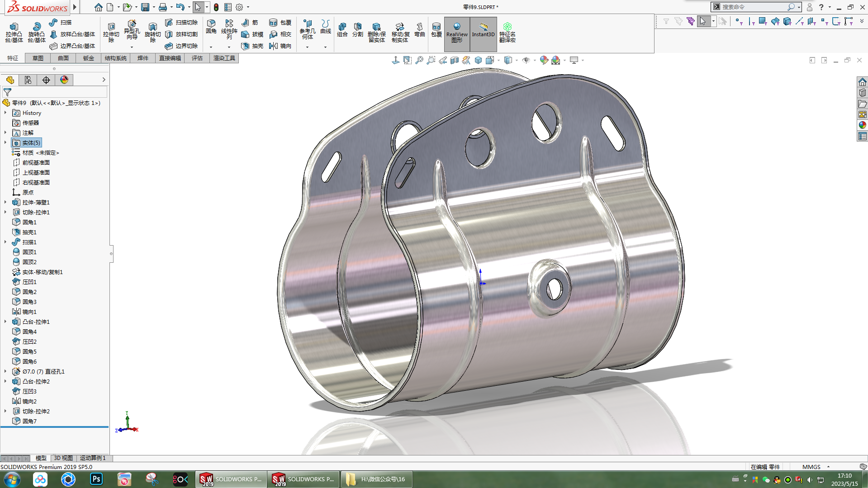The height and width of the screenshot is (488, 868).
Task: Switch to the 3D 视图 bottom tab
Action: 63,458
